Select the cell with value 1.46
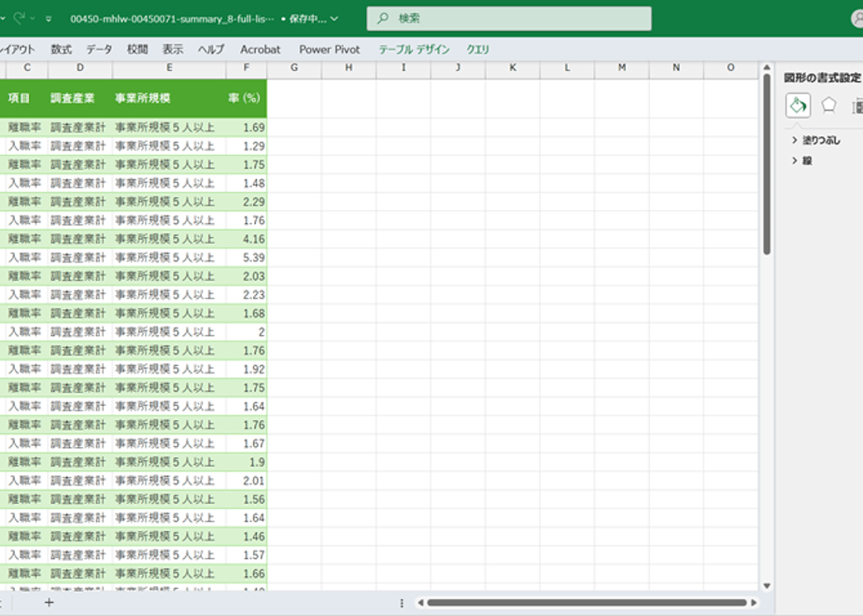 coord(246,537)
